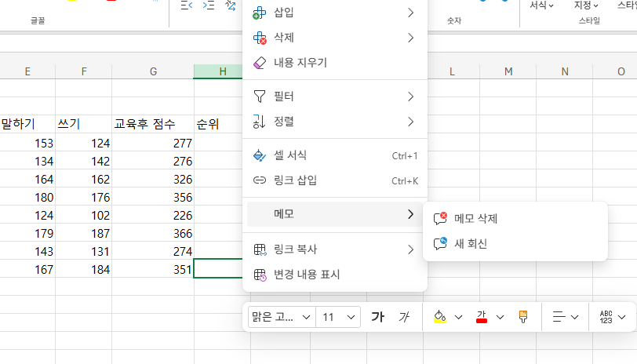
Task: Expand the alignment dropdown arrow
Action: 574,317
